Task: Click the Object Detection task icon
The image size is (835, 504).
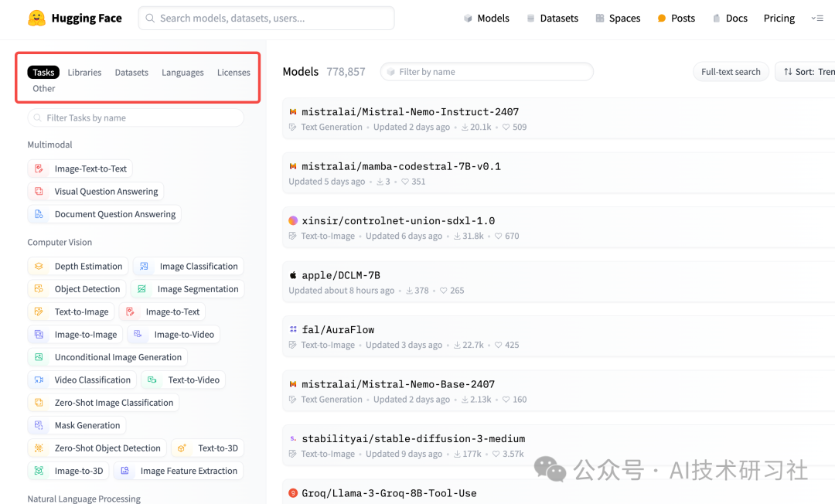Action: point(39,289)
